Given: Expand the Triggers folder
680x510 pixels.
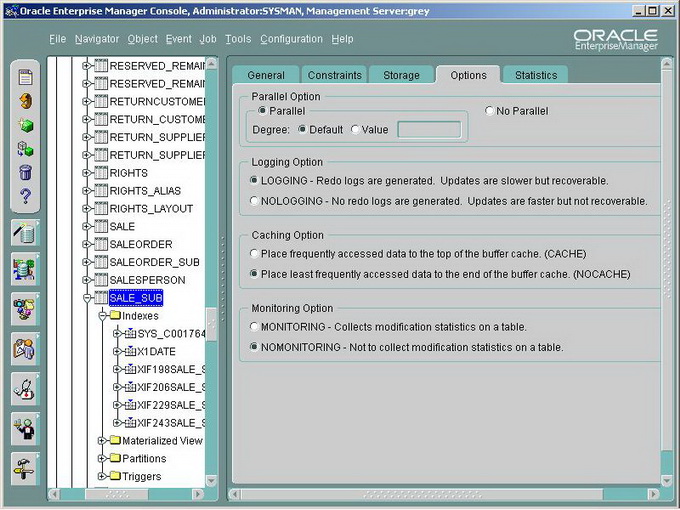Looking at the screenshot, I should pyautogui.click(x=102, y=476).
